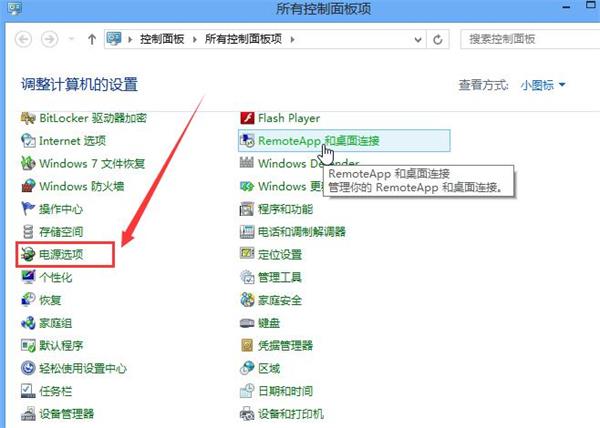Click the Windows 防火墙 icon
The height and width of the screenshot is (428, 600).
[28, 186]
